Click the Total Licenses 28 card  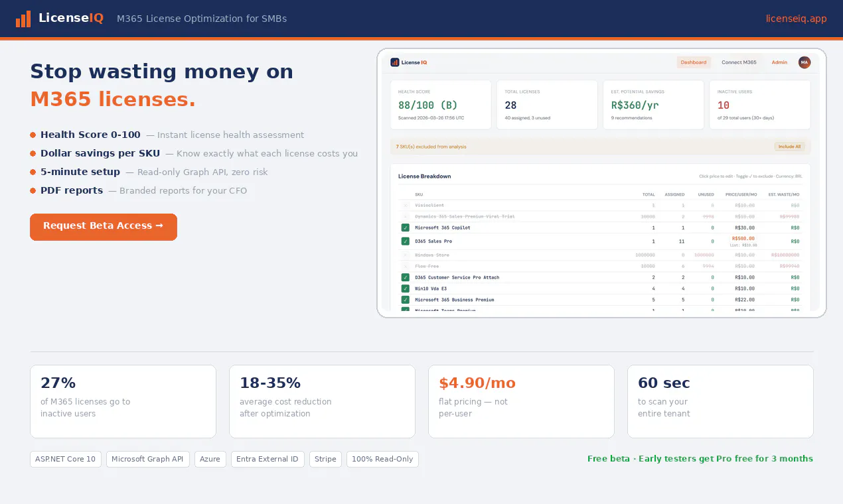coord(547,105)
